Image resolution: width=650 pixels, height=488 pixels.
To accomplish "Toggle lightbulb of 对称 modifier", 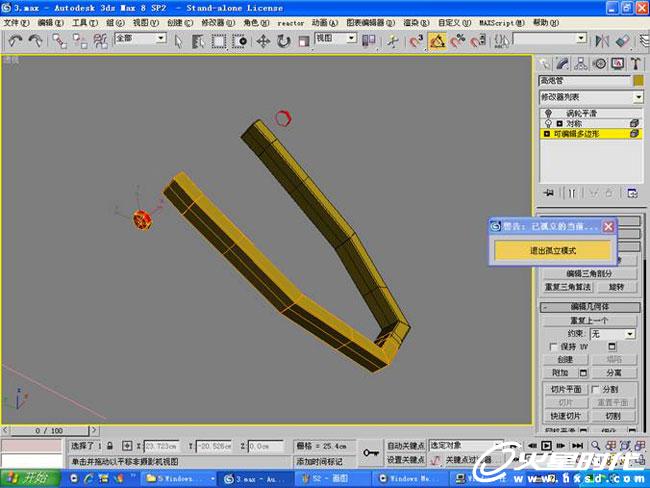I will tap(548, 123).
